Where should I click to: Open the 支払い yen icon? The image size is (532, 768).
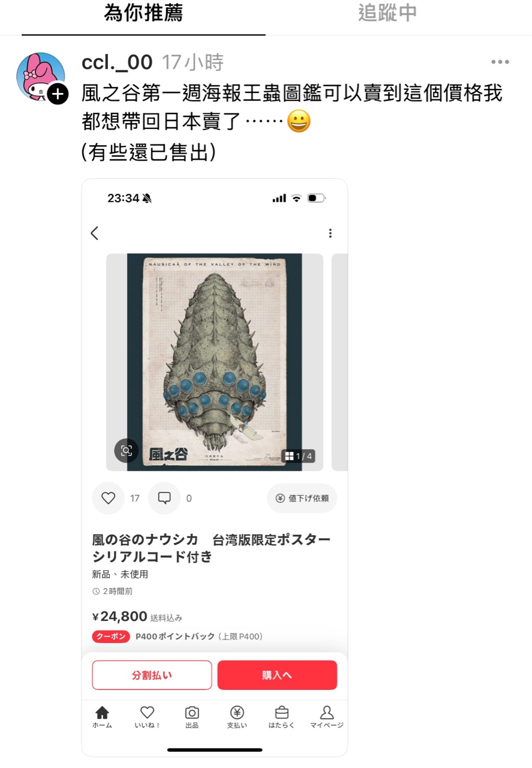[237, 717]
